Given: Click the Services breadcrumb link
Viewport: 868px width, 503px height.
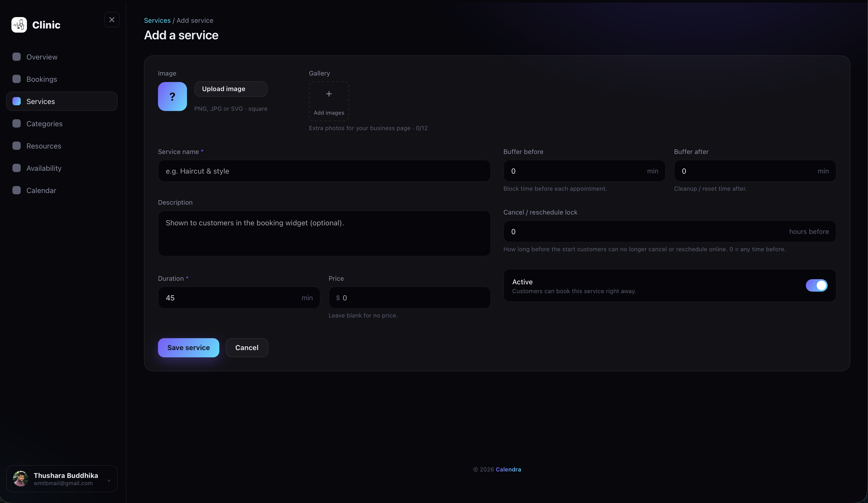Looking at the screenshot, I should click(157, 20).
